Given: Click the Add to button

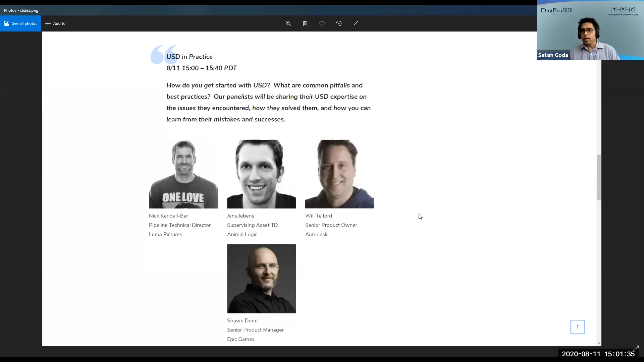Looking at the screenshot, I should click(x=56, y=23).
